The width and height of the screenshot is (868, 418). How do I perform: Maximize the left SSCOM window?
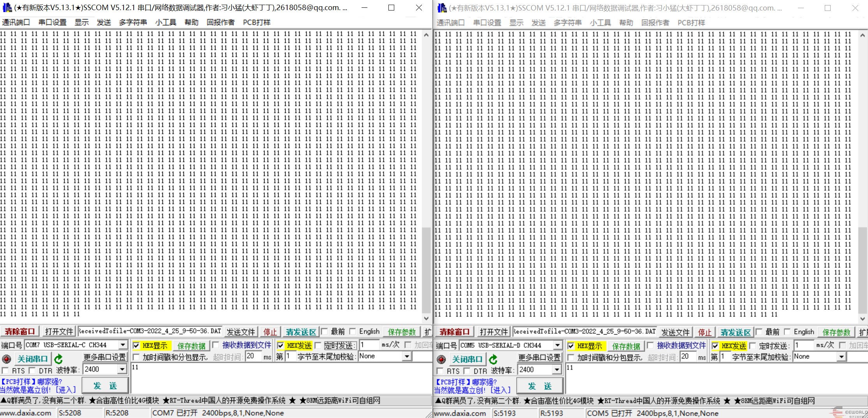pyautogui.click(x=392, y=8)
